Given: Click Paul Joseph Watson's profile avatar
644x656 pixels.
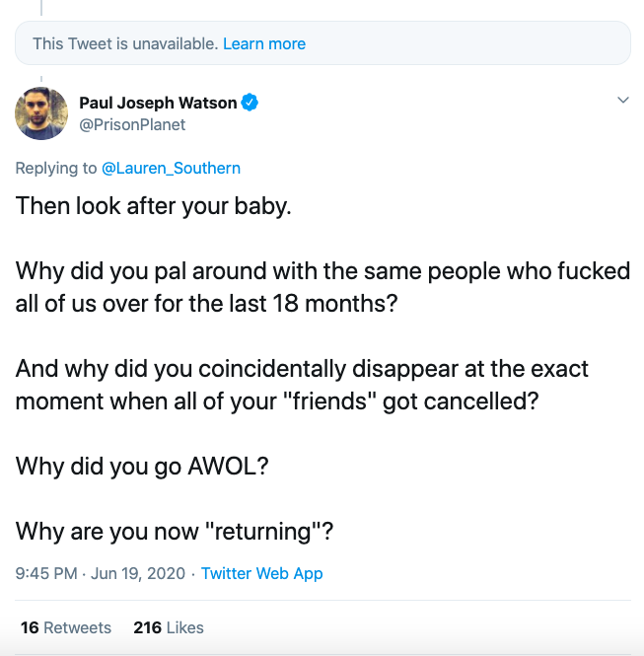Looking at the screenshot, I should click(x=40, y=113).
